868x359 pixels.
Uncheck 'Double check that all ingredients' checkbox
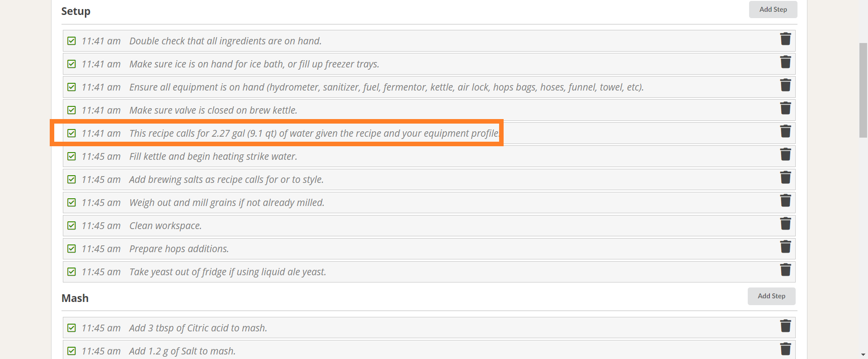[71, 41]
